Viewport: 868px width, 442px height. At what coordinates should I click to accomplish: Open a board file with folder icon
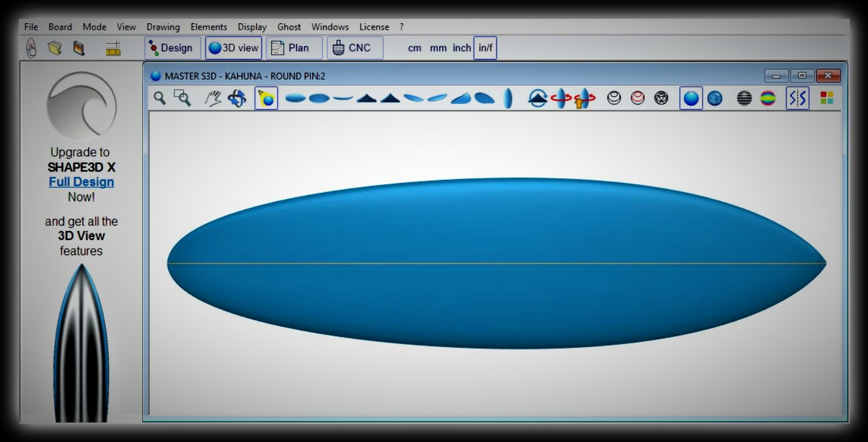[x=55, y=48]
